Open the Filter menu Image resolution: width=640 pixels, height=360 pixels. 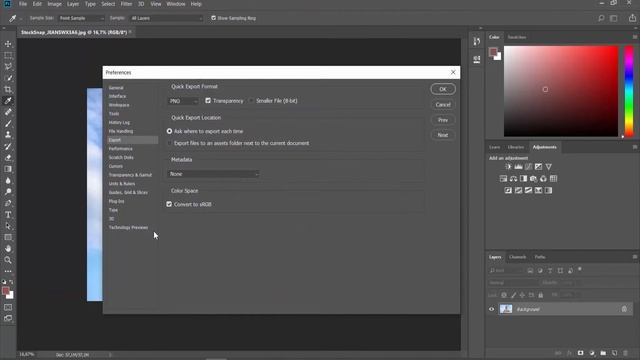coord(126,4)
